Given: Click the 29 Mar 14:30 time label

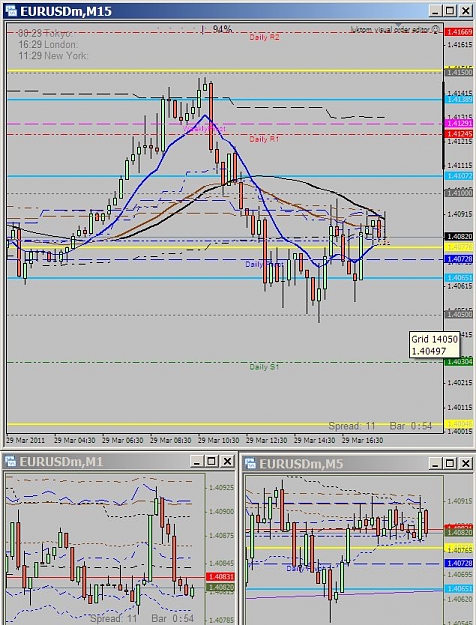Looking at the screenshot, I should tap(314, 440).
